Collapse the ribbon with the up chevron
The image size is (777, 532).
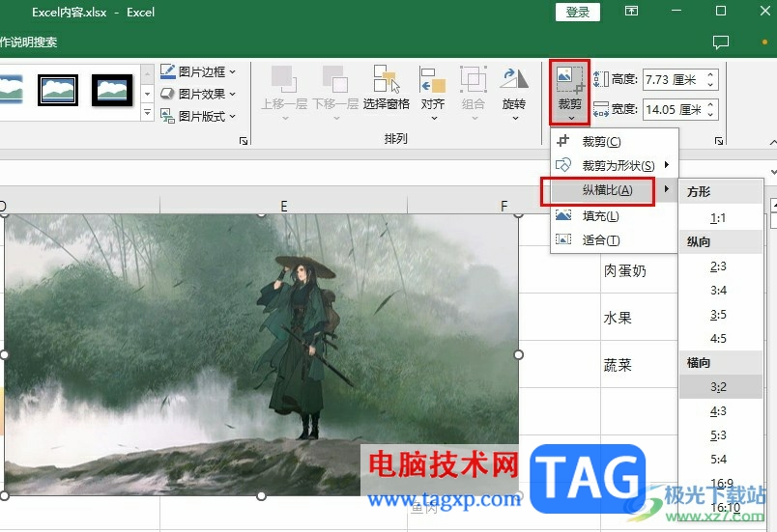tap(772, 143)
